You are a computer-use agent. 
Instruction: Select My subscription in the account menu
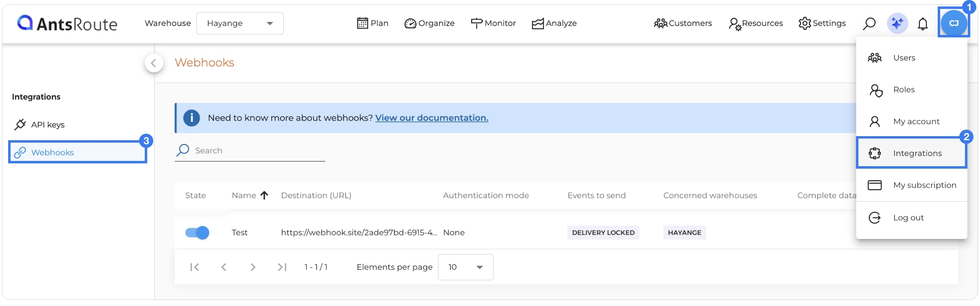[912, 185]
